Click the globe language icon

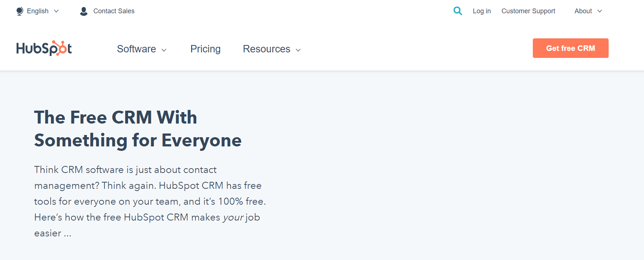click(x=20, y=11)
